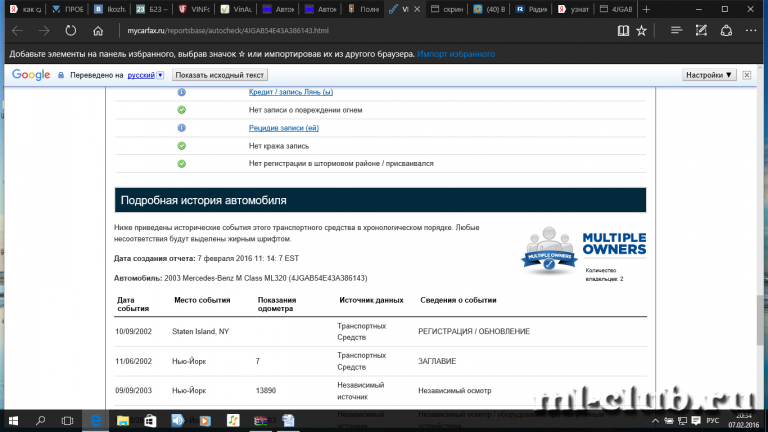Open Task View on taskbar
This screenshot has width=768, height=432.
click(67, 421)
